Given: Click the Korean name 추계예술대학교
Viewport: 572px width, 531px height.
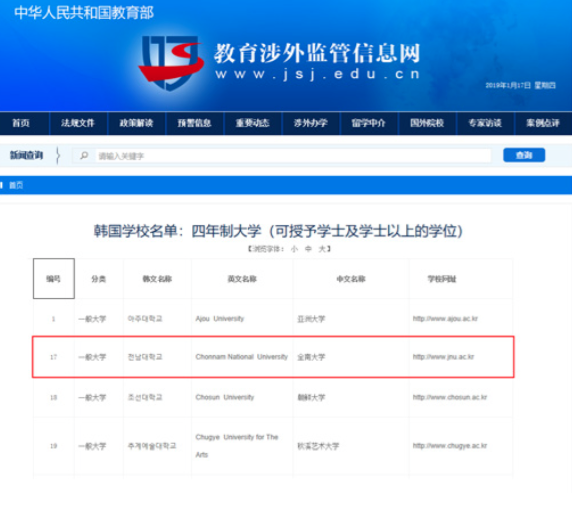Looking at the screenshot, I should pyautogui.click(x=152, y=446).
